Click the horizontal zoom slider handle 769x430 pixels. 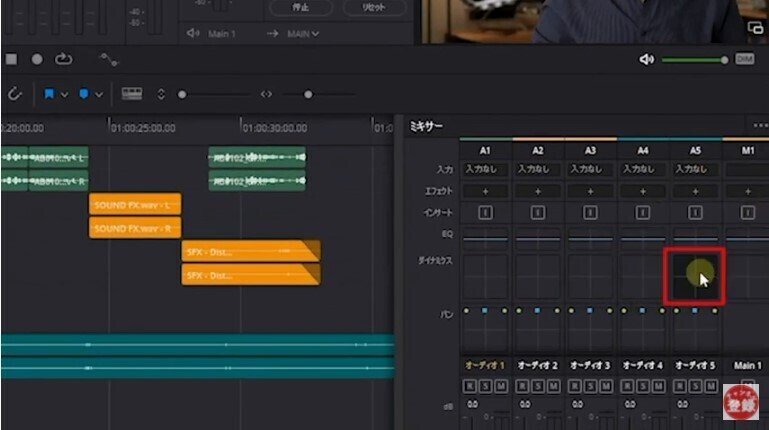point(308,94)
